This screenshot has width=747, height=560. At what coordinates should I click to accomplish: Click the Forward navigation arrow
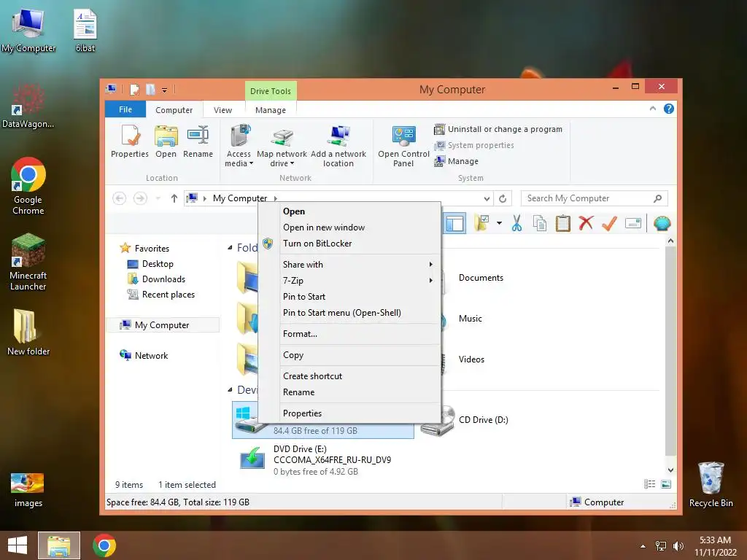[140, 198]
